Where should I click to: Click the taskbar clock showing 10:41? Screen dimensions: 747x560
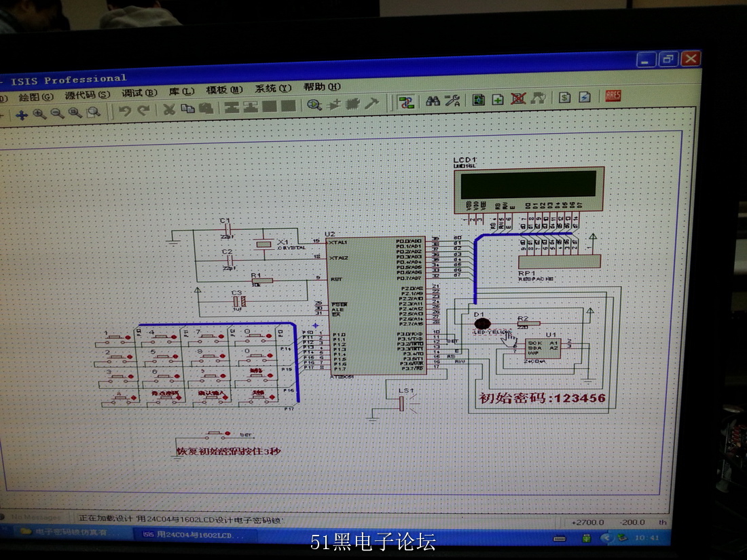tap(647, 538)
